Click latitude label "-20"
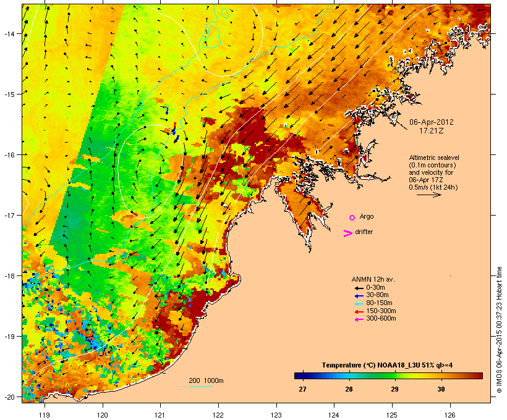Viewport: 507px width, 420px height. (9, 397)
